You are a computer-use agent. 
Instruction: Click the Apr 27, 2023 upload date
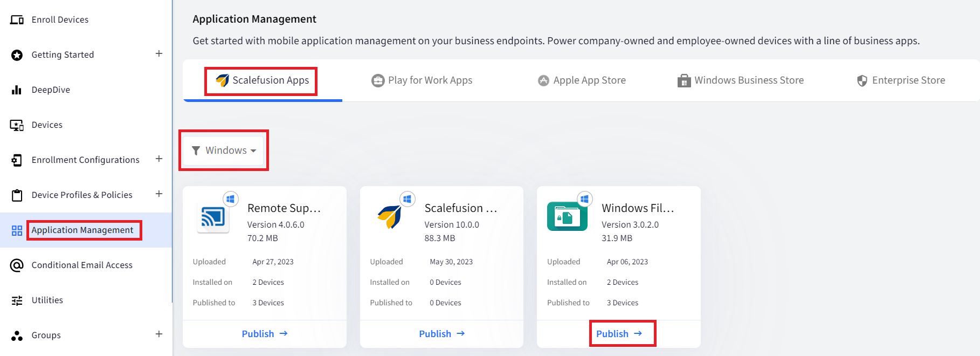click(273, 262)
